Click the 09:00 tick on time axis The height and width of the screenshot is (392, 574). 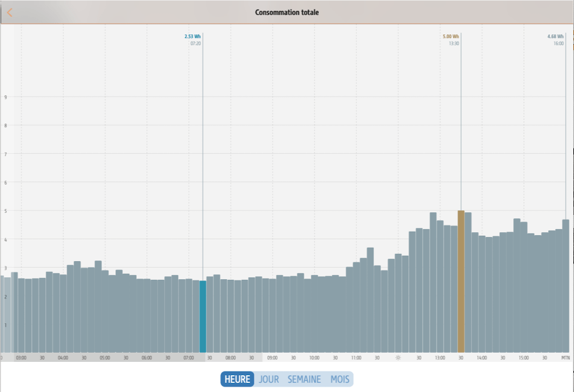pyautogui.click(x=273, y=358)
